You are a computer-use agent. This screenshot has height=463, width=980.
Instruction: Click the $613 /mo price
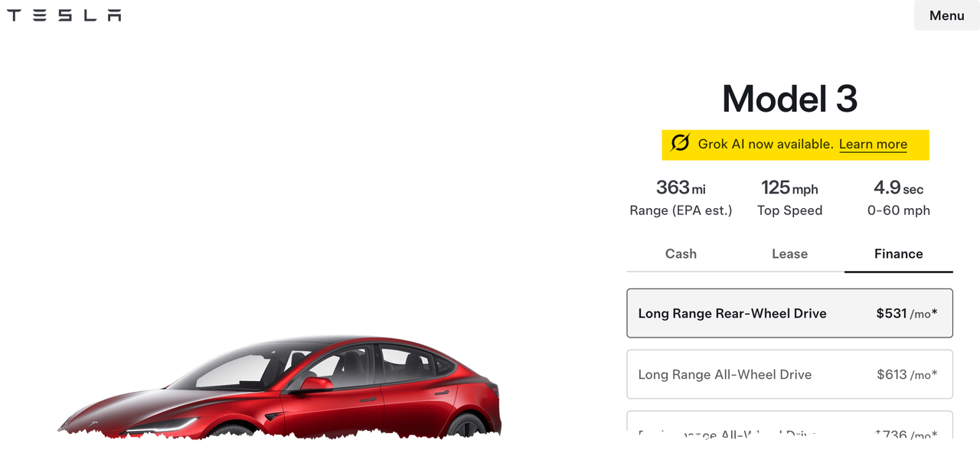(906, 374)
